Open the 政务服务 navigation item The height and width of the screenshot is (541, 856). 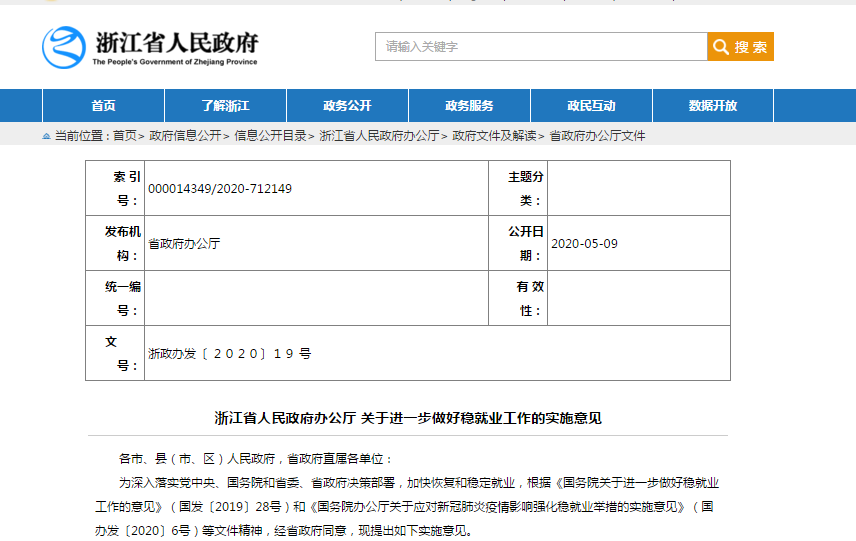[x=469, y=106]
